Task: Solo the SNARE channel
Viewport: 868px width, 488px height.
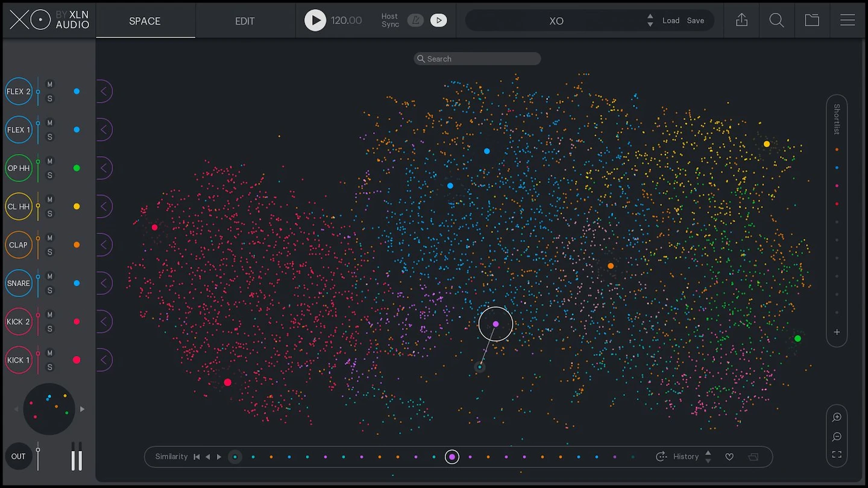Action: 50,291
